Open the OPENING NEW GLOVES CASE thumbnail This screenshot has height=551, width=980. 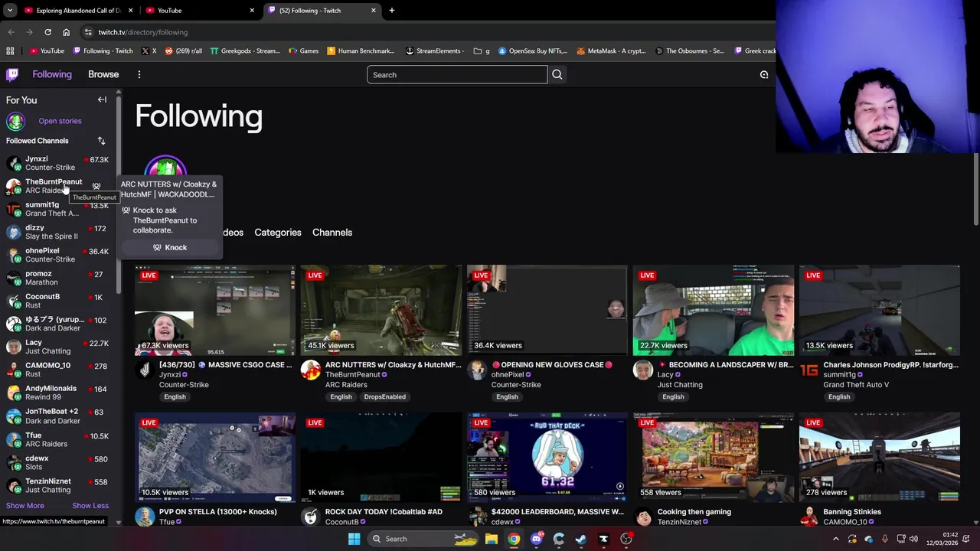tap(547, 310)
